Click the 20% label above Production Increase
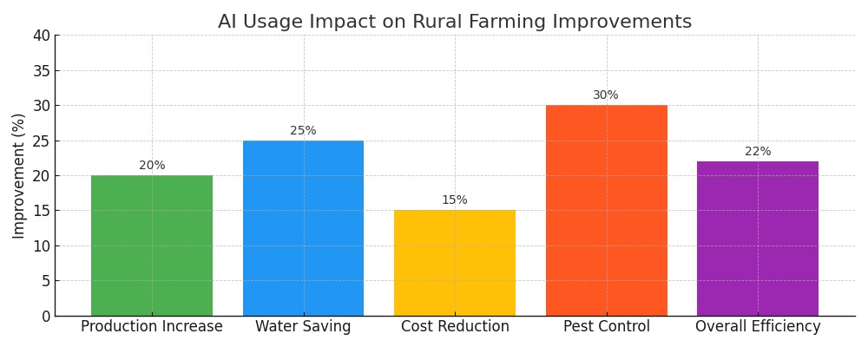Screen dimensions: 868x347 (x=152, y=166)
